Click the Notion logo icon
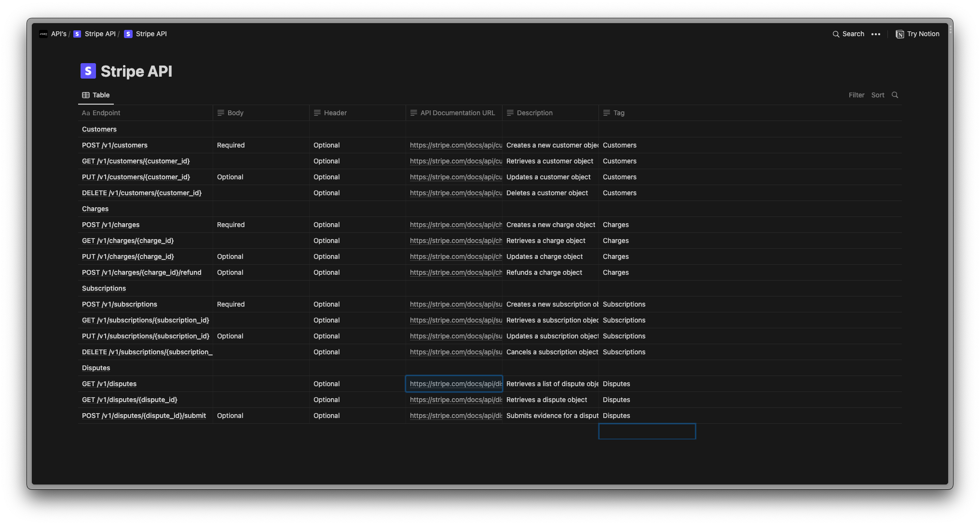 900,34
